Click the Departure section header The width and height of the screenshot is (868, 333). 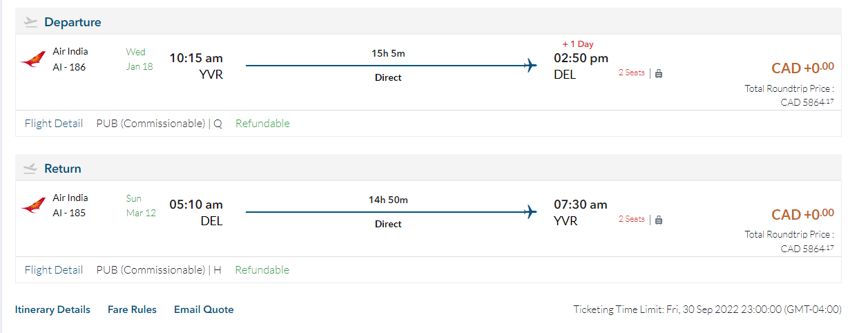(73, 22)
